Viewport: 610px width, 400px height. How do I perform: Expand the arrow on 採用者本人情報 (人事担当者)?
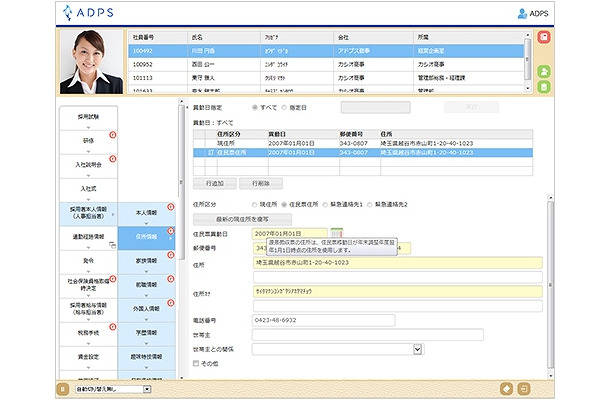click(x=113, y=214)
